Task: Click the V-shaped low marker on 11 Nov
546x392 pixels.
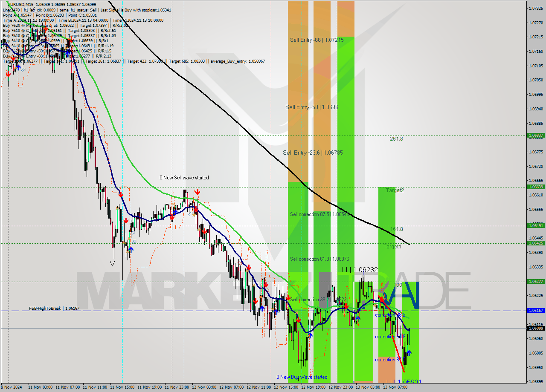Action: [x=112, y=264]
